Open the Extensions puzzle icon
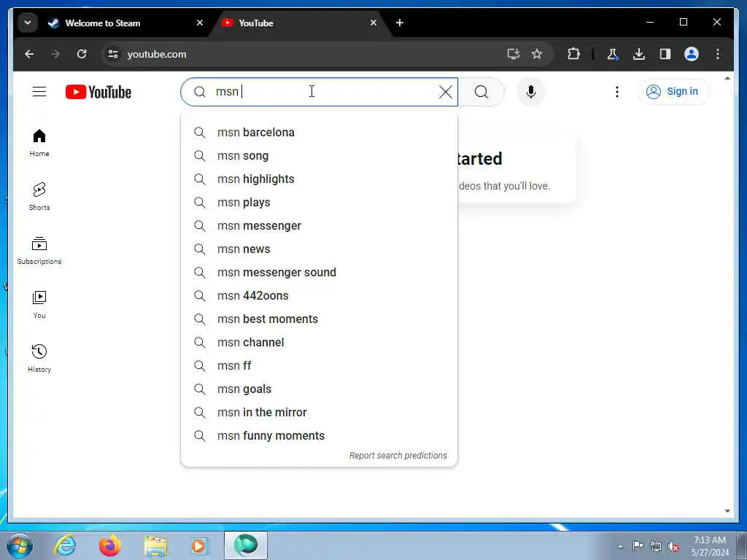 coord(573,54)
